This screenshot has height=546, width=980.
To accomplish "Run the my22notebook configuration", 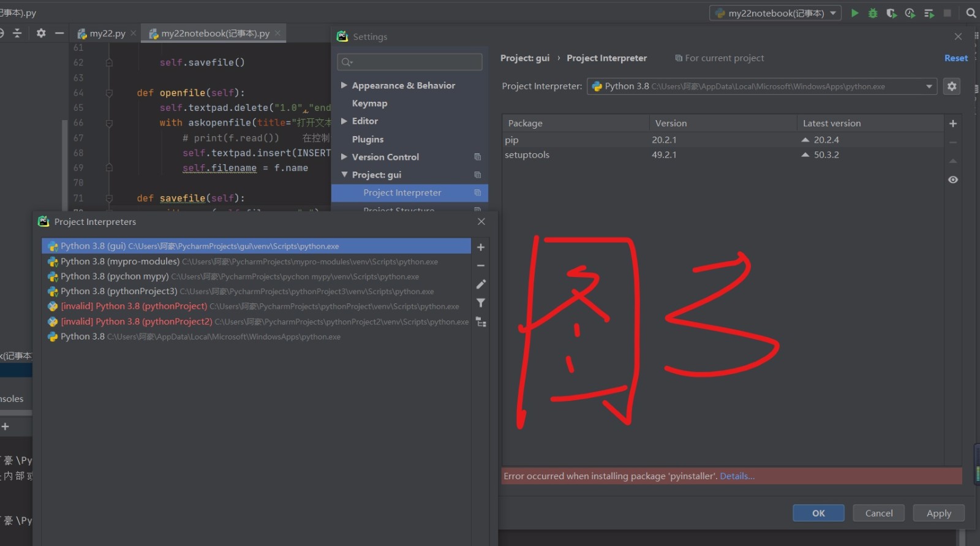I will 854,13.
